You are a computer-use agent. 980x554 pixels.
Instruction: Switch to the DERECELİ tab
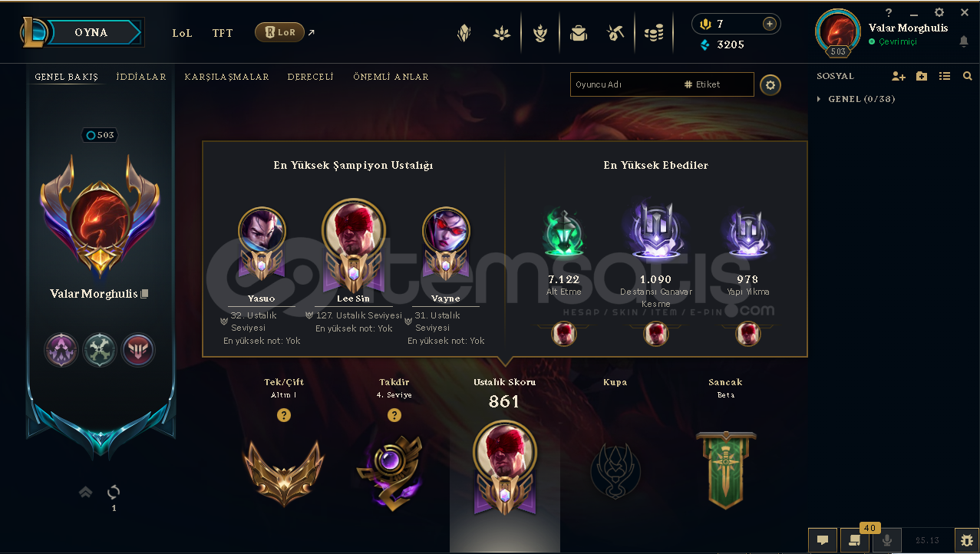(310, 77)
